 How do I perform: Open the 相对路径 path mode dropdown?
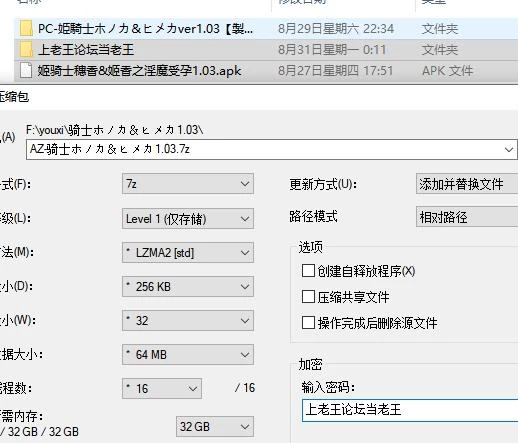(467, 217)
